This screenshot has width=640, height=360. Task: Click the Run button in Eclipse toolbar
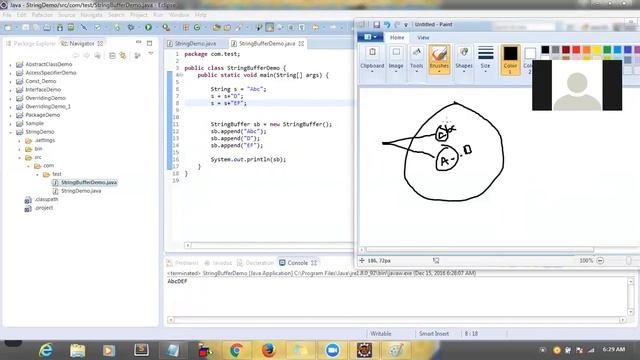tap(148, 27)
